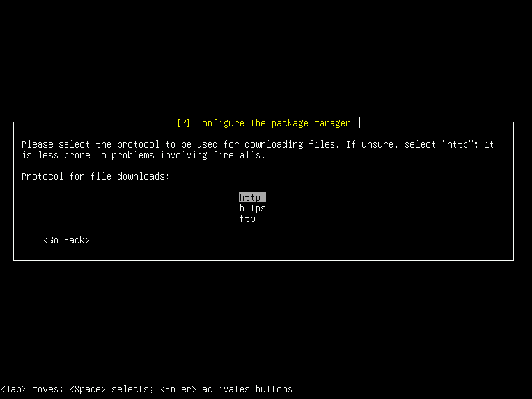Click the blank area beneath <Go Back>

(66, 251)
